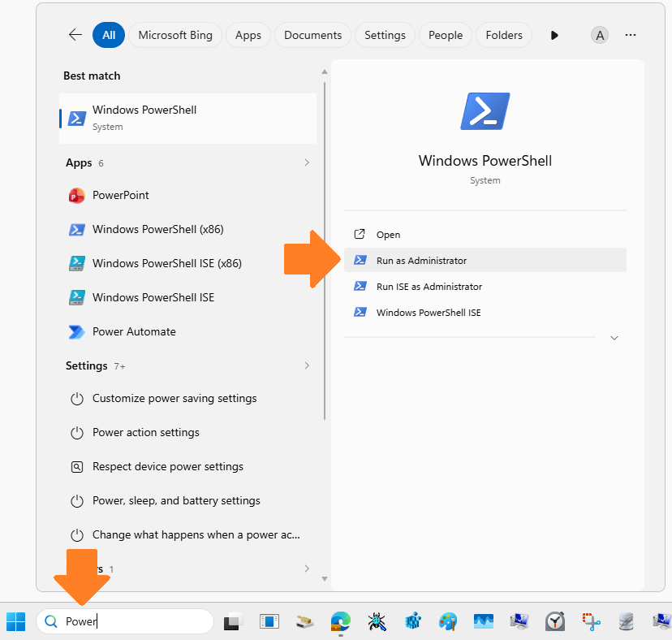Click 'Open' in the actions pane
The height and width of the screenshot is (640, 672).
pyautogui.click(x=387, y=234)
